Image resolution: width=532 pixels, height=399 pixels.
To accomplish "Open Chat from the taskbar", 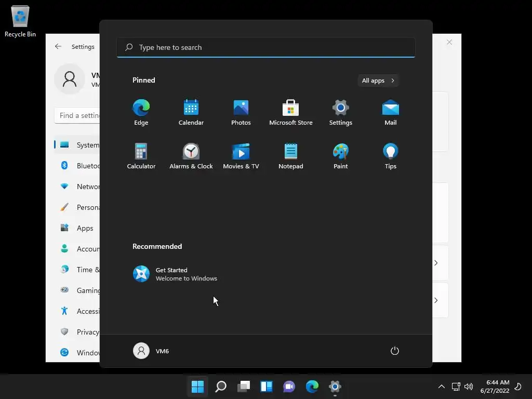I will coord(289,387).
